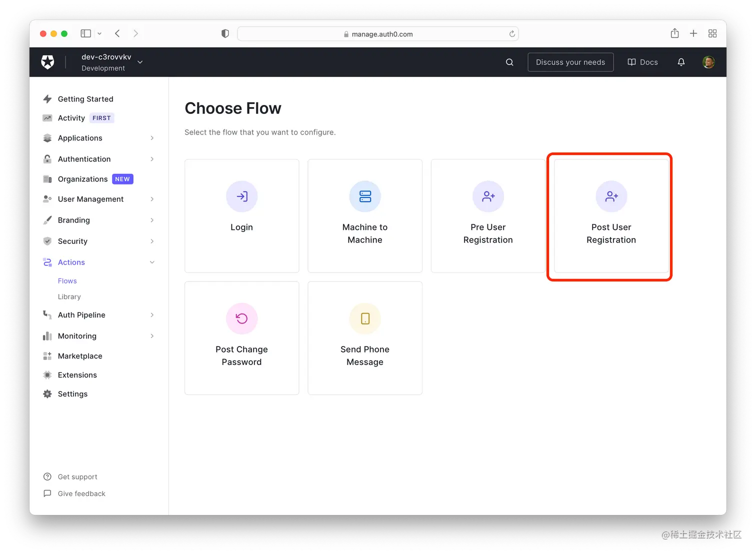Select Flows under the Actions section
Image resolution: width=756 pixels, height=554 pixels.
(67, 280)
